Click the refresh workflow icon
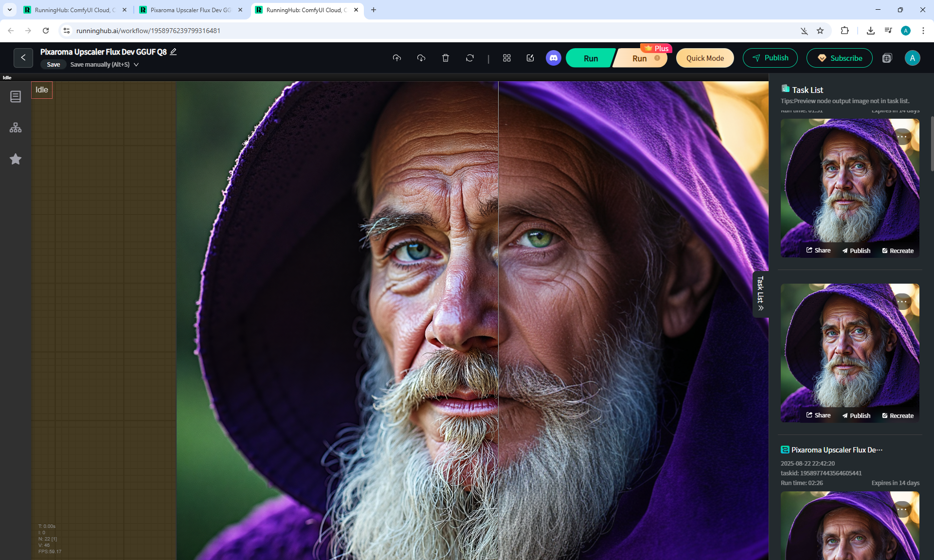 (x=469, y=58)
